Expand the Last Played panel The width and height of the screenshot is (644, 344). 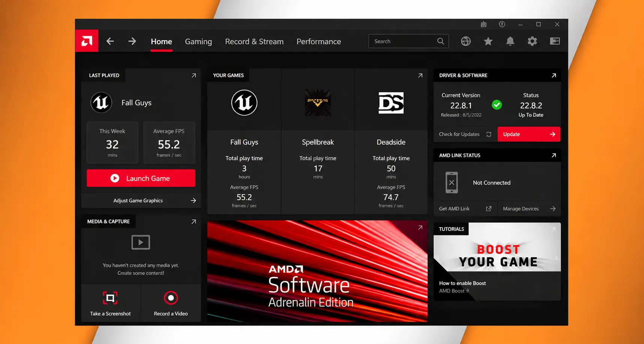[194, 75]
